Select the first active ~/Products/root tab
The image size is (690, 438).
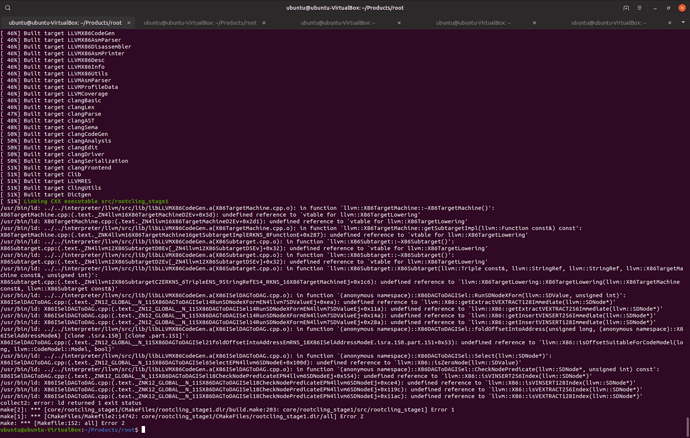pos(65,22)
